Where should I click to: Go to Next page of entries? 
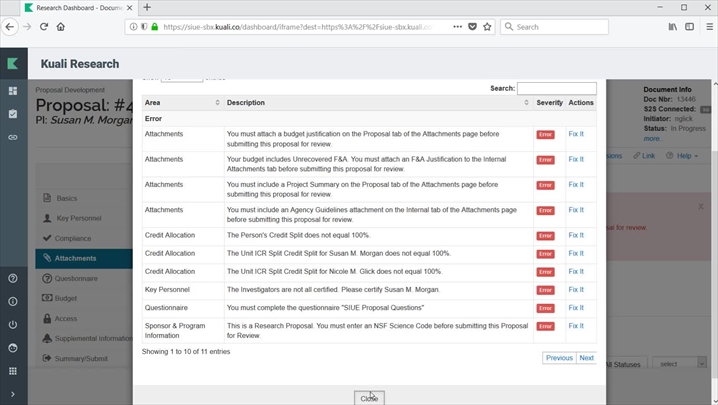tap(586, 358)
